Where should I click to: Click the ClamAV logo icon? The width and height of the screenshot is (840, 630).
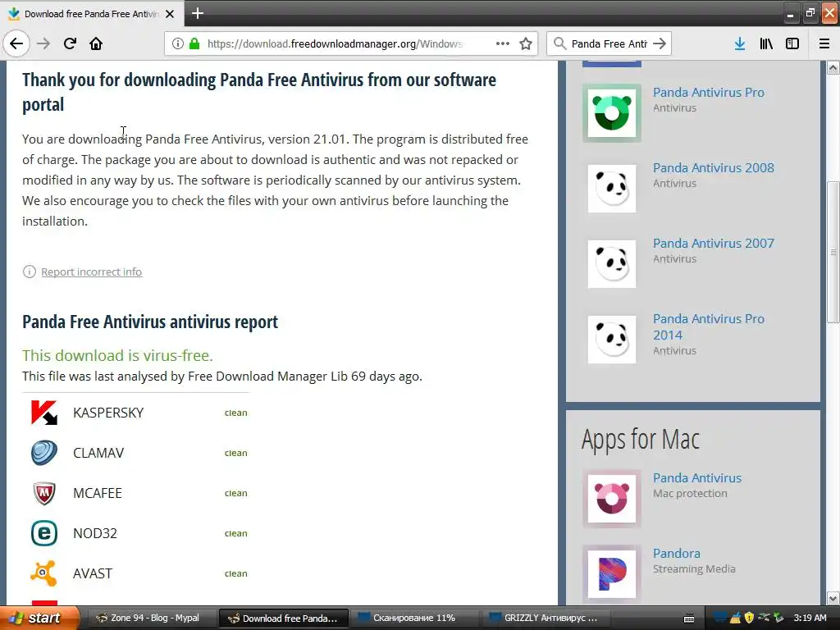tap(44, 453)
